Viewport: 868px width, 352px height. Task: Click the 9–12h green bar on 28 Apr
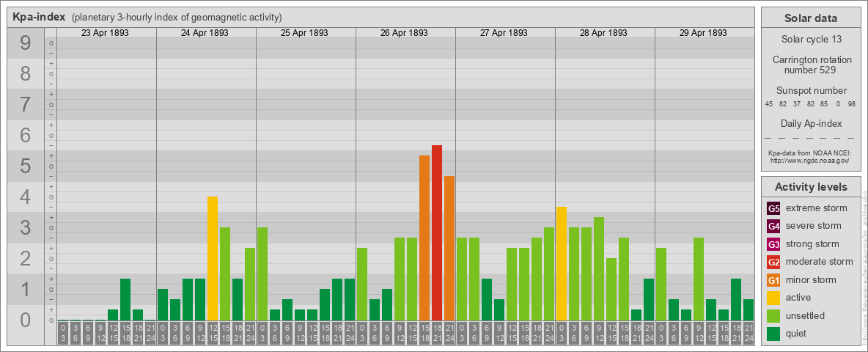tap(599, 269)
